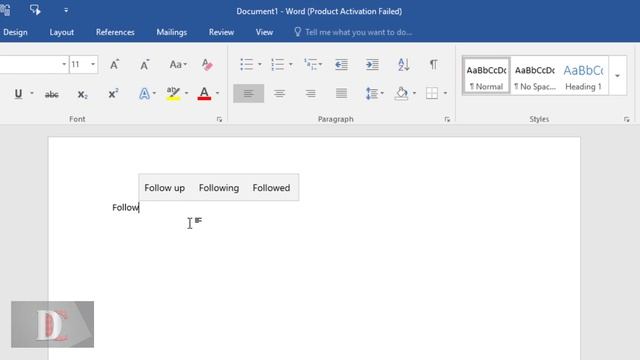Choose the 'Following' suggestion
Viewport: 640px width, 360px height.
[x=219, y=188]
